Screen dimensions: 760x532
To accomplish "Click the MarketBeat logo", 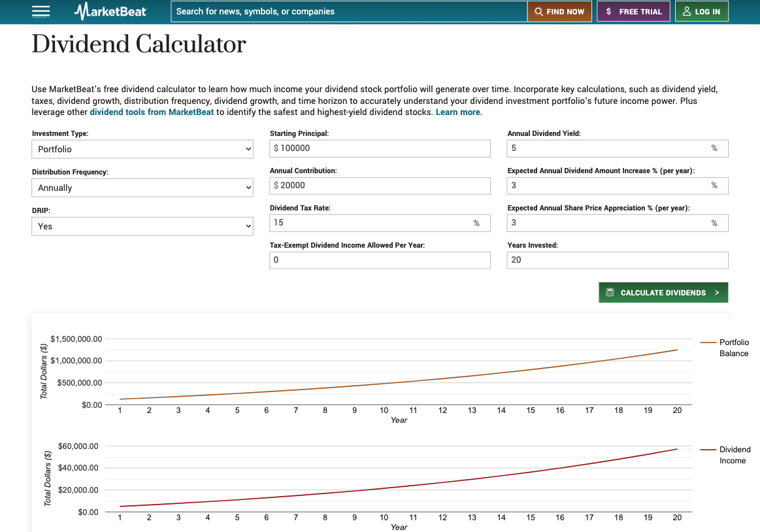I will [x=110, y=12].
